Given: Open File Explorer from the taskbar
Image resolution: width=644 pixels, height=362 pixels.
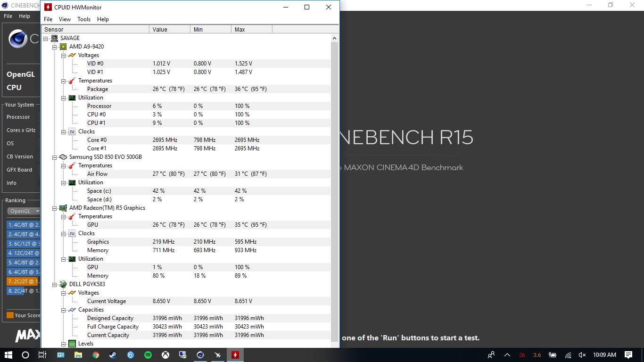Looking at the screenshot, I should point(78,355).
